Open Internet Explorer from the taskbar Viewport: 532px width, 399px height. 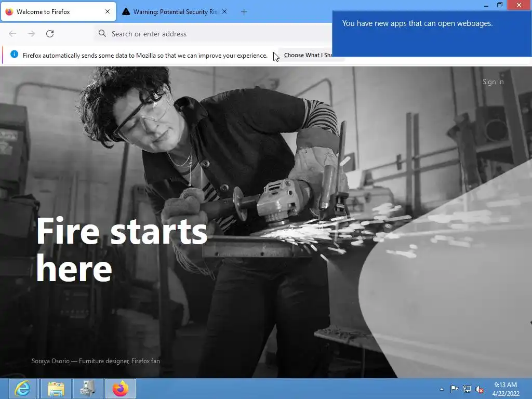click(23, 389)
